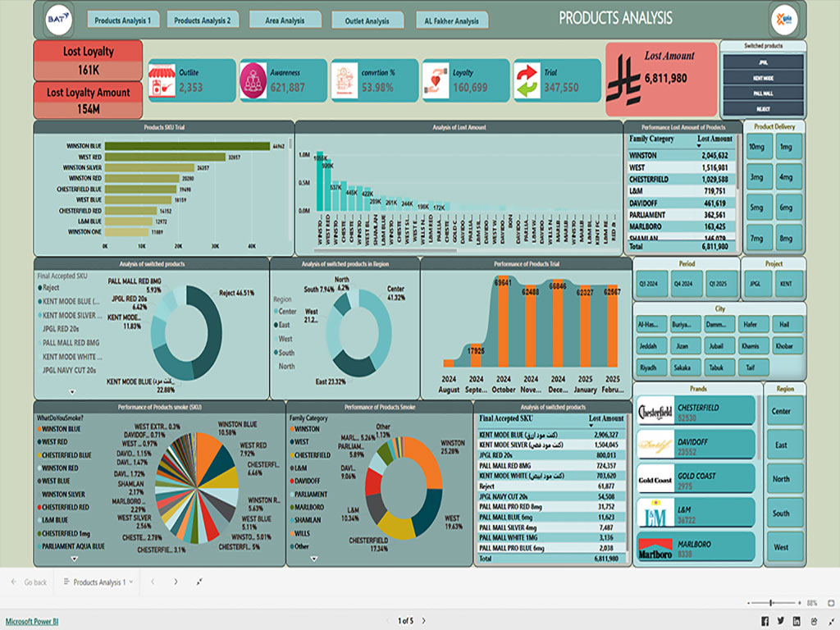
Task: Select KENT MODE in Switched products
Action: point(763,78)
